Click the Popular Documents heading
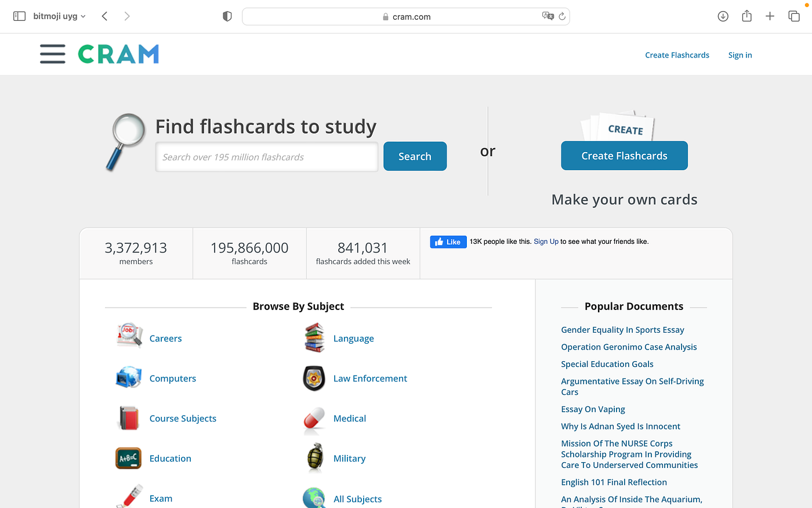Screen dimensions: 812x508 tap(634, 307)
